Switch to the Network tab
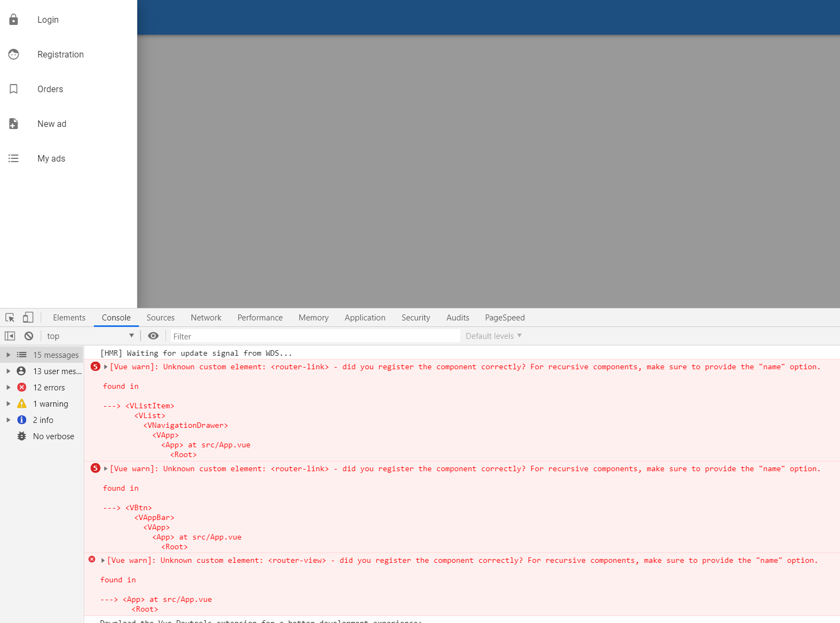840x623 pixels. tap(206, 318)
